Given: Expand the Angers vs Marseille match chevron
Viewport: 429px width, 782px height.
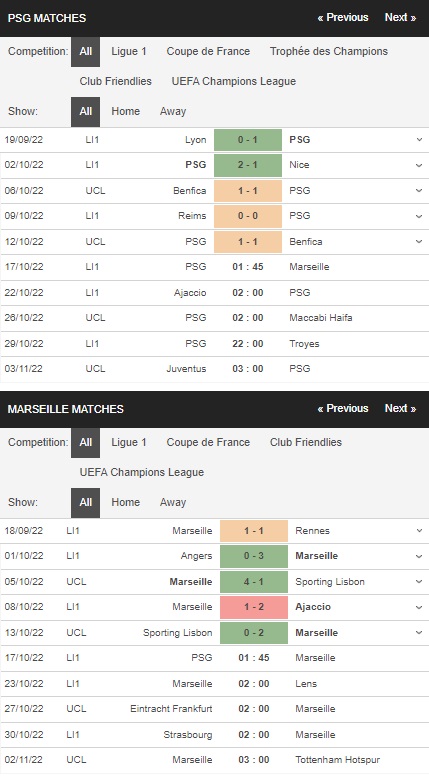Looking at the screenshot, I should pyautogui.click(x=419, y=556).
